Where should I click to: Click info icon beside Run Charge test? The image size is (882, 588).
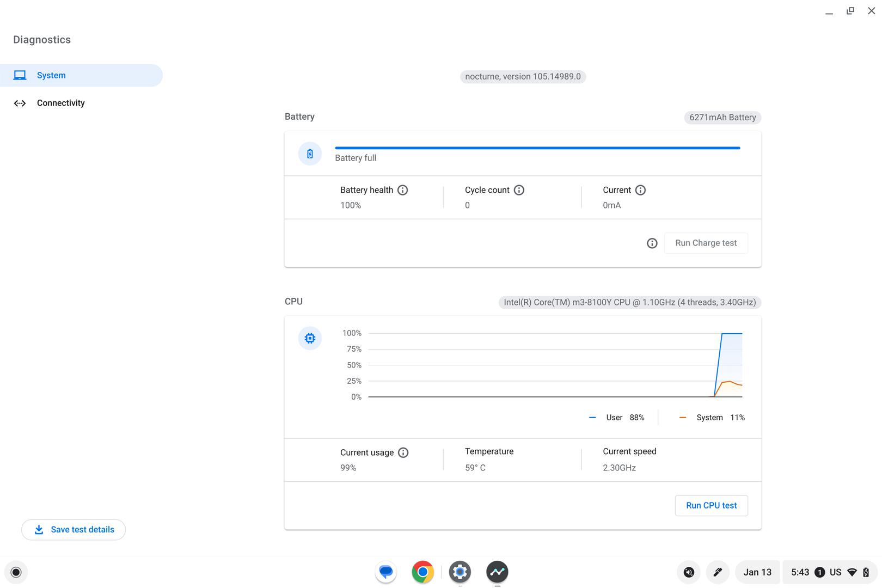652,243
